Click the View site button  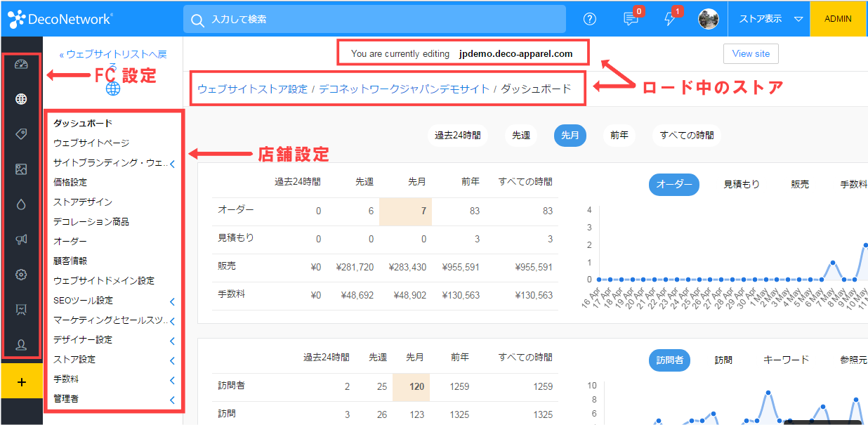click(751, 53)
